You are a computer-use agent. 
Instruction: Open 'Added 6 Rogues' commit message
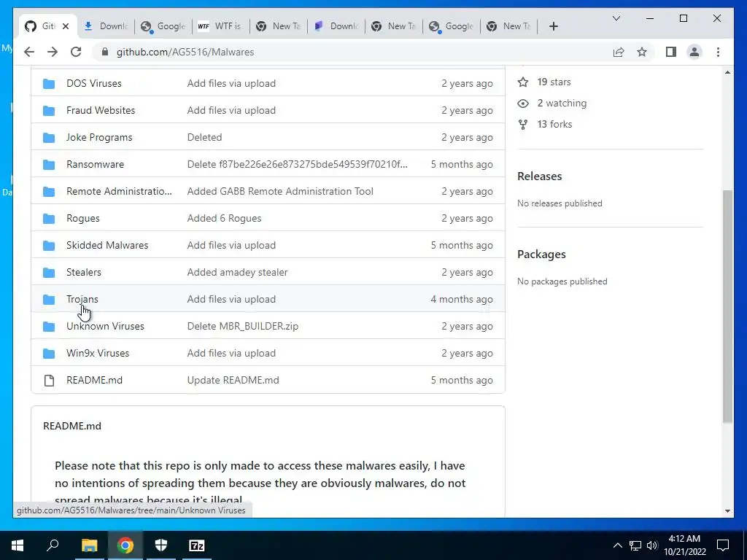225,219
